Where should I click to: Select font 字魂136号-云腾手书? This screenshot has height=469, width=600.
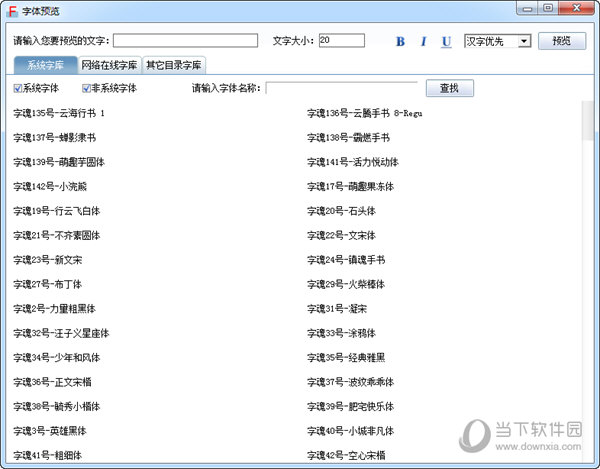[365, 113]
